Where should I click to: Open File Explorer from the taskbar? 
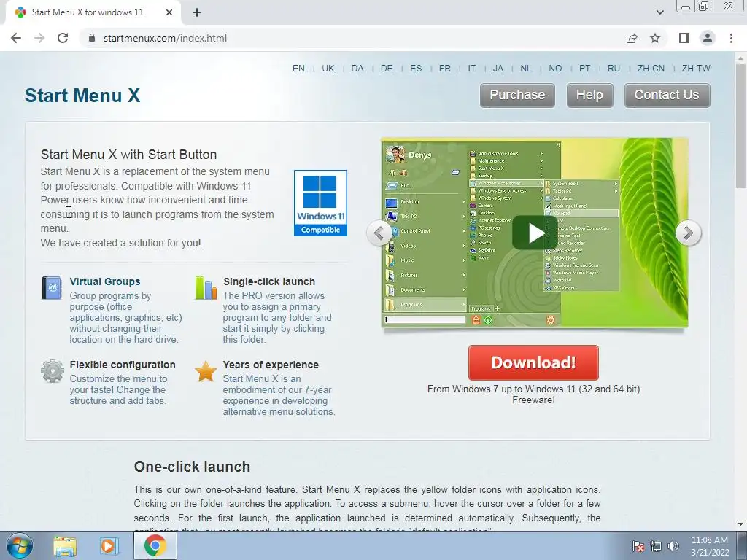(x=65, y=546)
